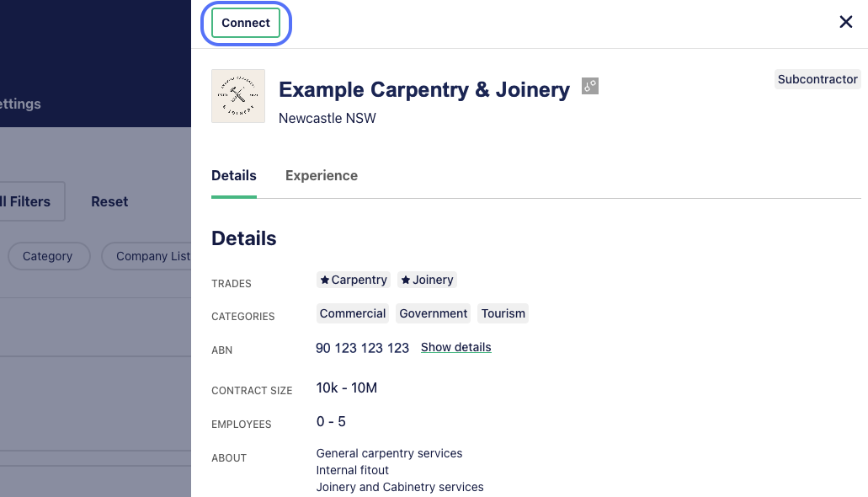Open the Category filter chip
868x497 pixels.
click(x=49, y=256)
